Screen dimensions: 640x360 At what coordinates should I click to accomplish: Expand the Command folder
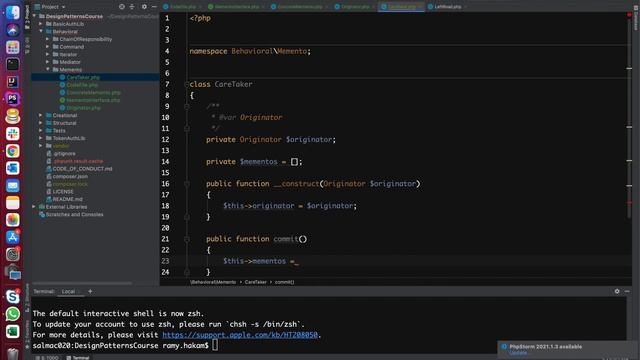(48, 47)
